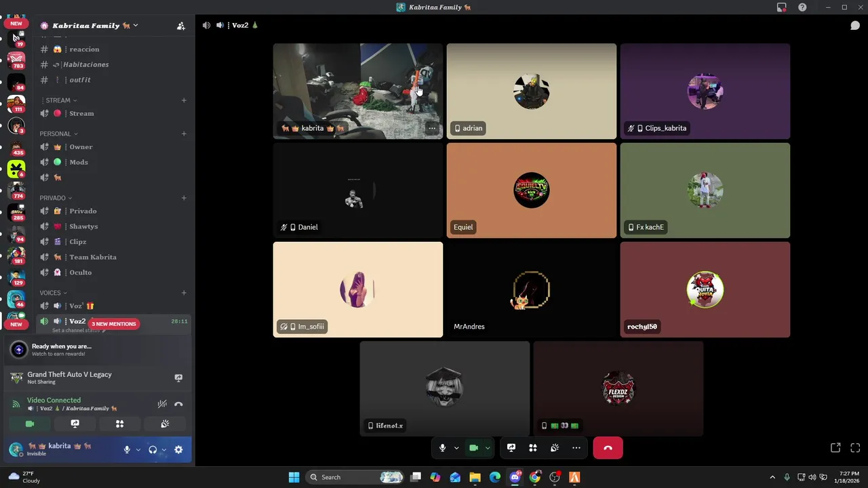Open more options in call control bar
The height and width of the screenshot is (488, 868).
tap(576, 448)
